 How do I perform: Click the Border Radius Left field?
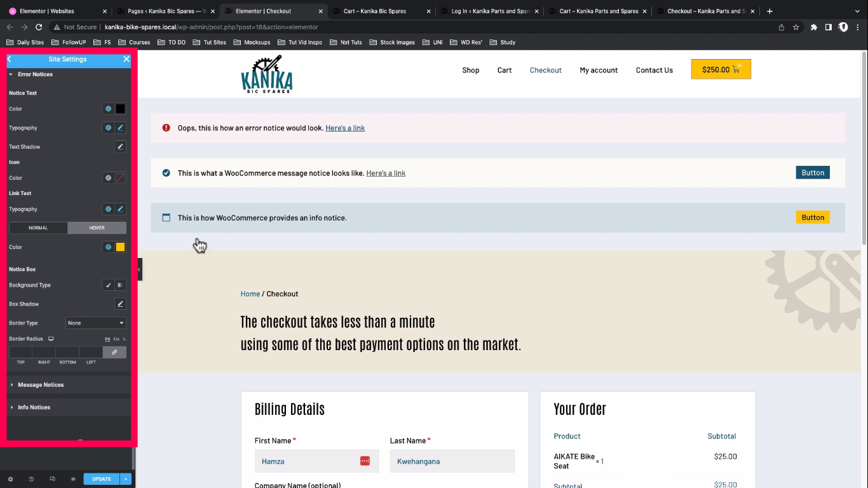(x=91, y=352)
